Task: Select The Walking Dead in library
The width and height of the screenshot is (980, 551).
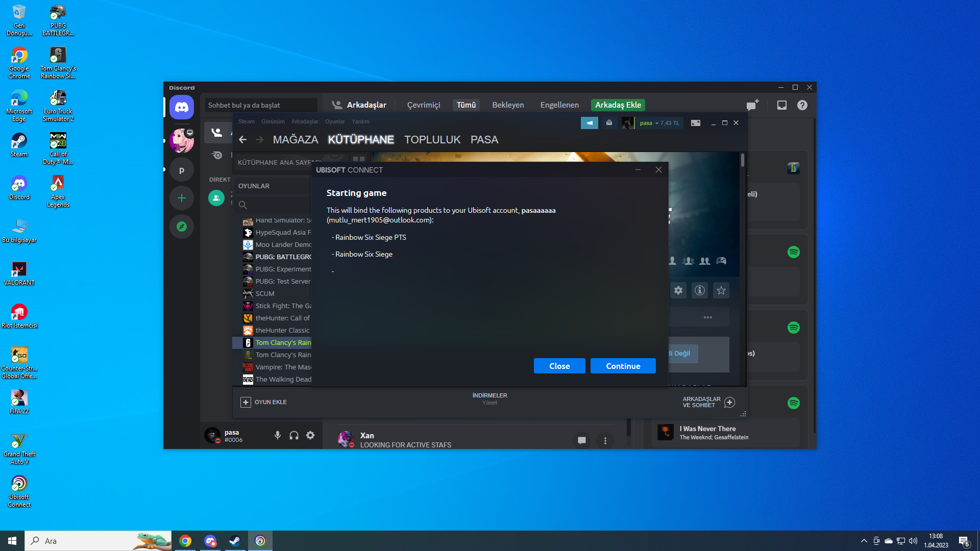Action: pyautogui.click(x=277, y=379)
